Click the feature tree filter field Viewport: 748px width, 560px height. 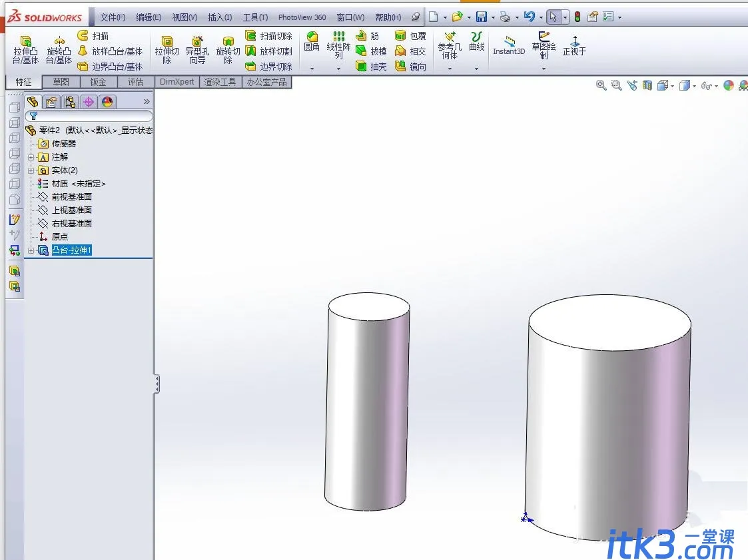point(89,116)
